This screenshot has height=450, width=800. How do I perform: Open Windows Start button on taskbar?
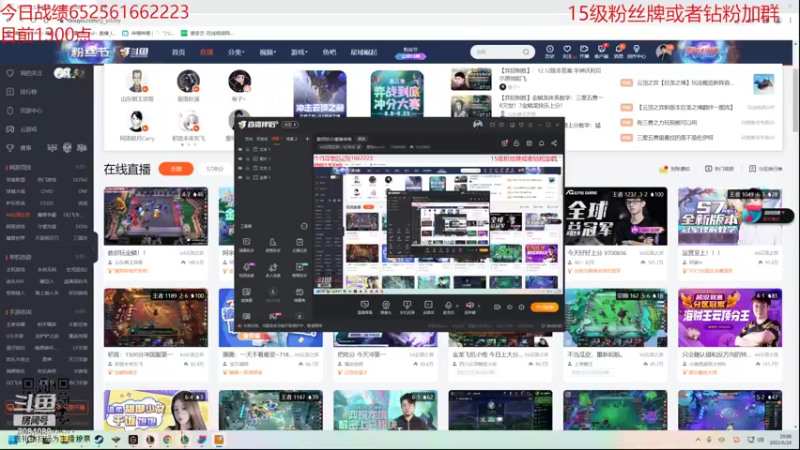(13, 439)
